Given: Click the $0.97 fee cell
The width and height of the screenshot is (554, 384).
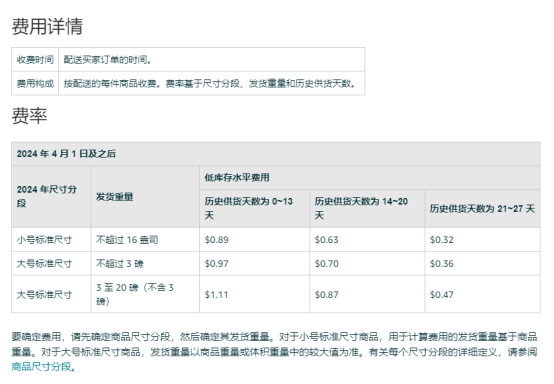Looking at the screenshot, I should tap(254, 264).
